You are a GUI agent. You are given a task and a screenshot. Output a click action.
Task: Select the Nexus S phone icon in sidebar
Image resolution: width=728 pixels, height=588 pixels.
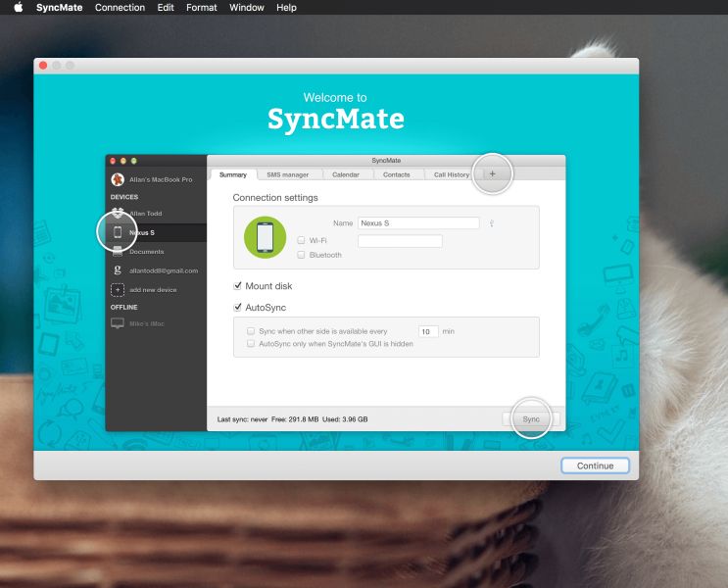click(x=118, y=232)
